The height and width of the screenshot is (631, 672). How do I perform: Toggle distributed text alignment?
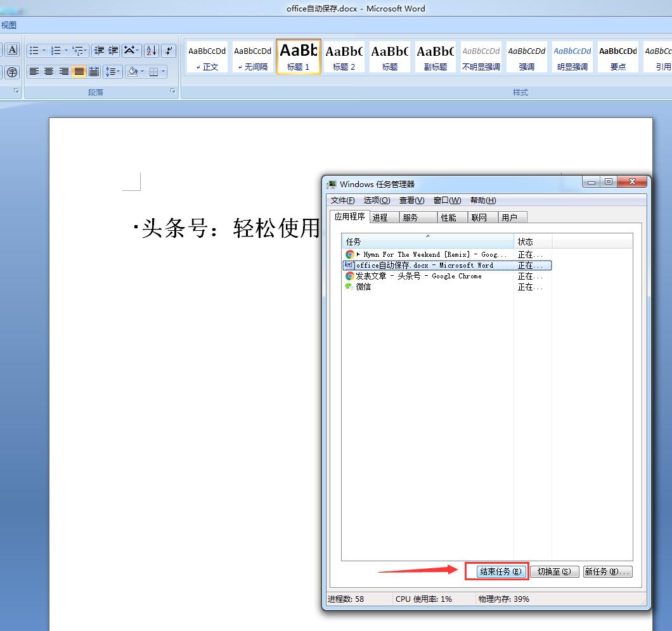coord(94,72)
